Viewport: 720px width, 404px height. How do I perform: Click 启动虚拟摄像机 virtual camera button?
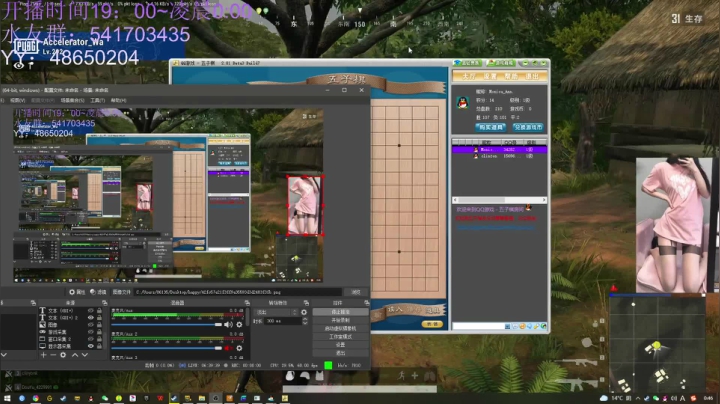[x=340, y=328]
